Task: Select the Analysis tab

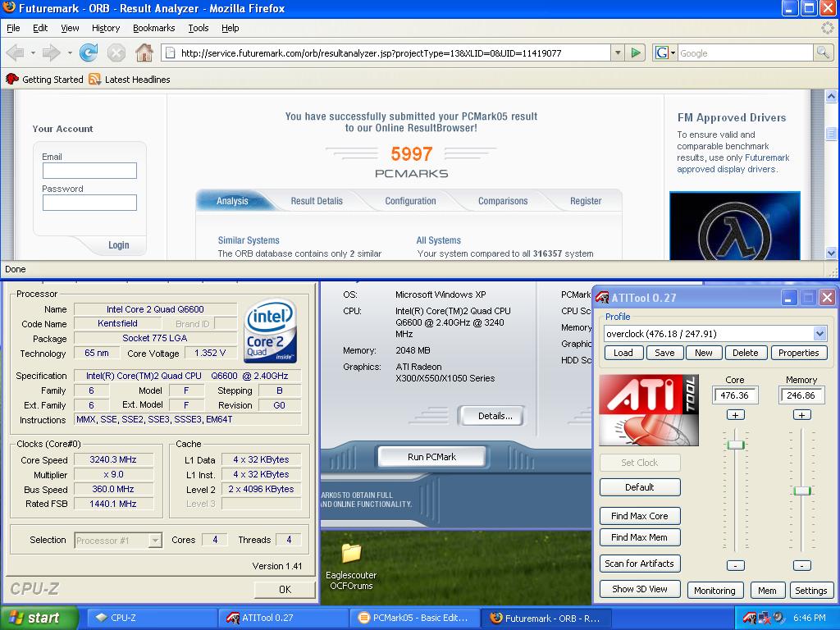Action: pyautogui.click(x=232, y=201)
